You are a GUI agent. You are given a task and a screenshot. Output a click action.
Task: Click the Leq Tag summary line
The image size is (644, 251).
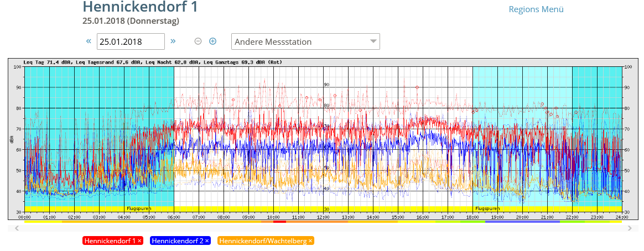(x=153, y=62)
